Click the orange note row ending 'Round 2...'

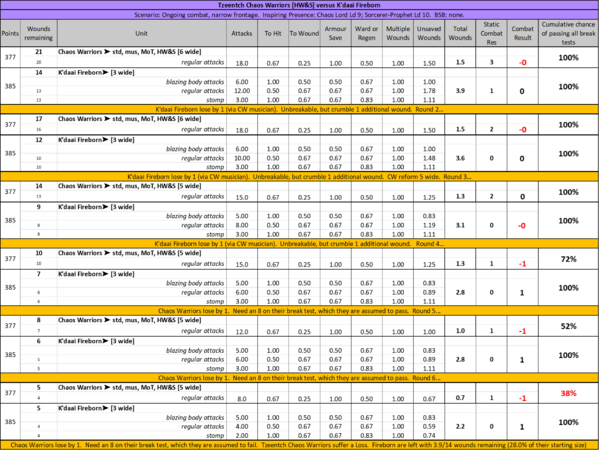pyautogui.click(x=300, y=109)
